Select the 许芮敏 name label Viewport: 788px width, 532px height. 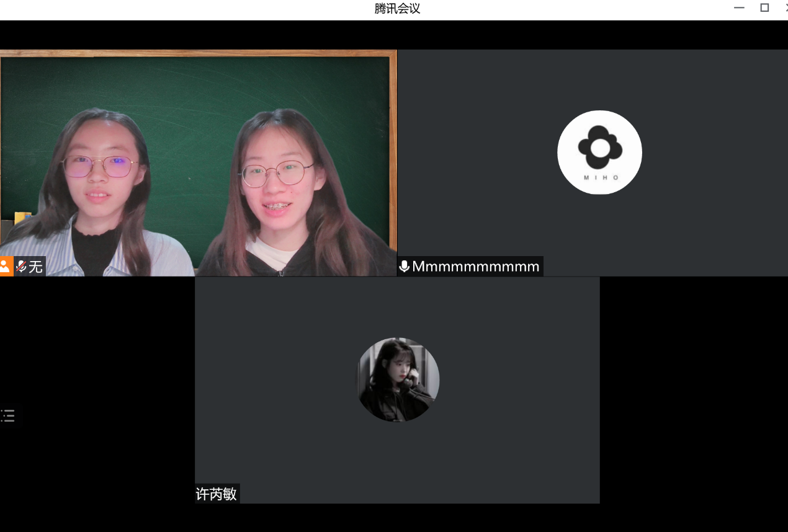pyautogui.click(x=217, y=494)
